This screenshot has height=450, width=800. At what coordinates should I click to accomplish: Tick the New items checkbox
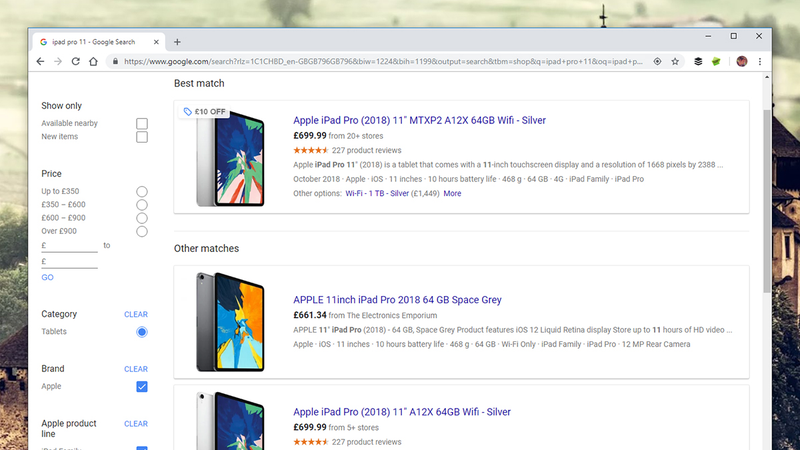[x=142, y=137]
